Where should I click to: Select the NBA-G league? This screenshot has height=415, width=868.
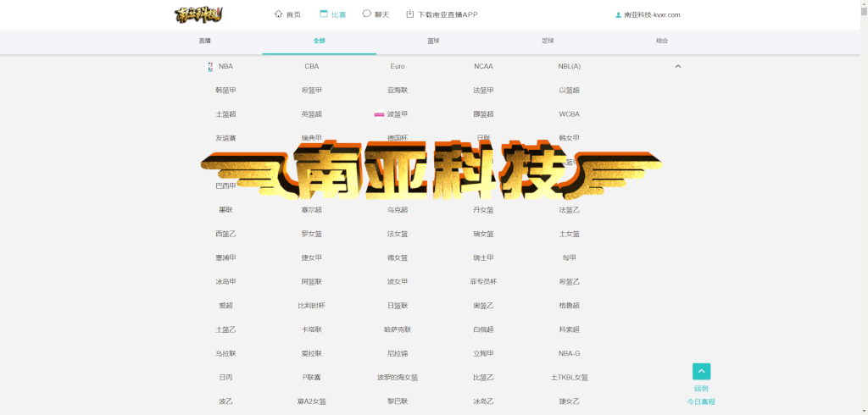(569, 353)
